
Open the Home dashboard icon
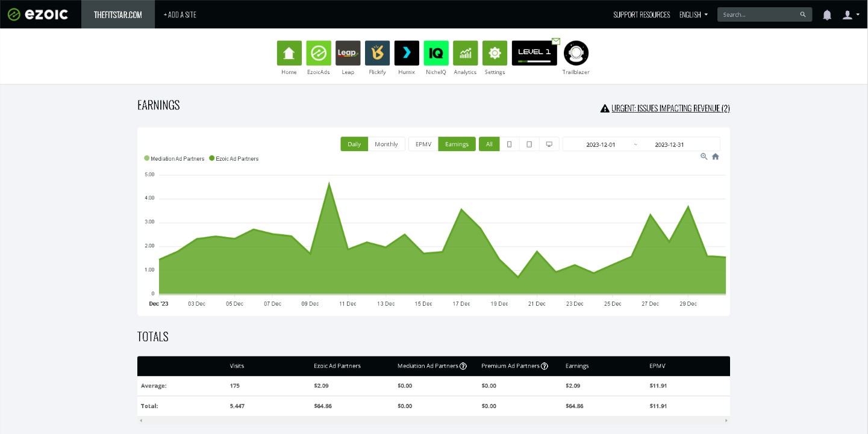pyautogui.click(x=289, y=53)
